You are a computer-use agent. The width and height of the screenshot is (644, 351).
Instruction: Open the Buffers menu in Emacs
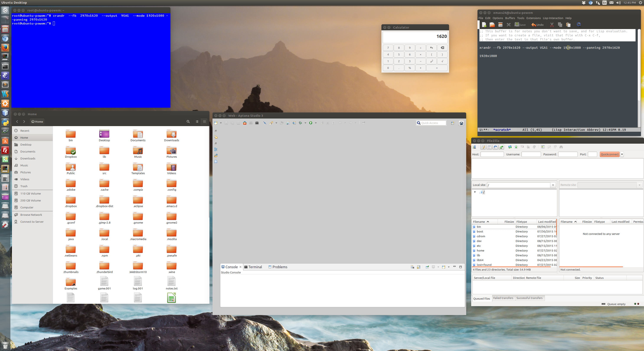510,18
